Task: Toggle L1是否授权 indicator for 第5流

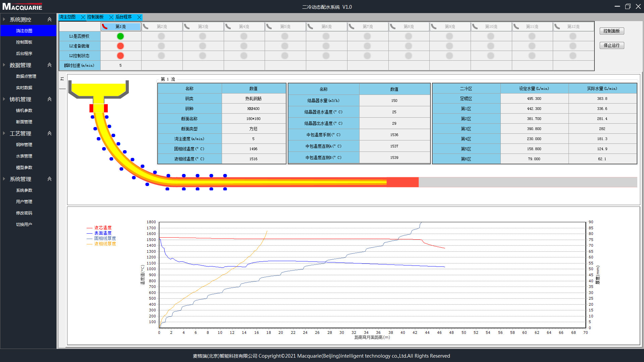Action: click(x=285, y=36)
